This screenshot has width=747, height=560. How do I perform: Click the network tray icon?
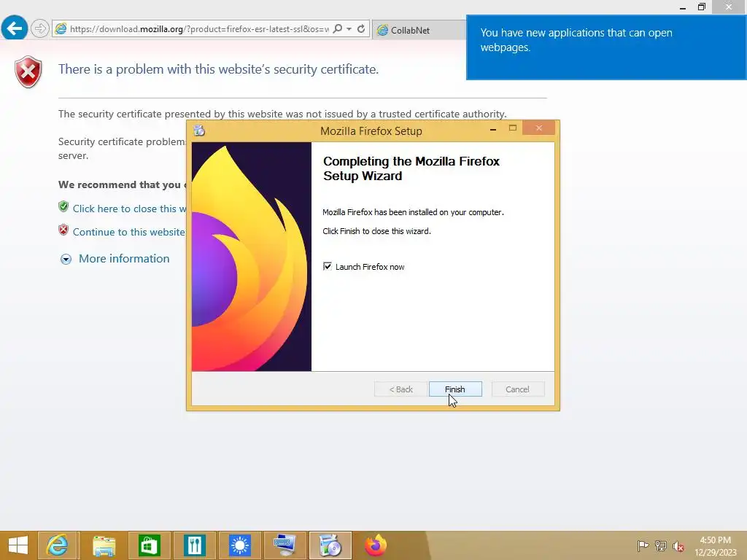[x=661, y=545]
